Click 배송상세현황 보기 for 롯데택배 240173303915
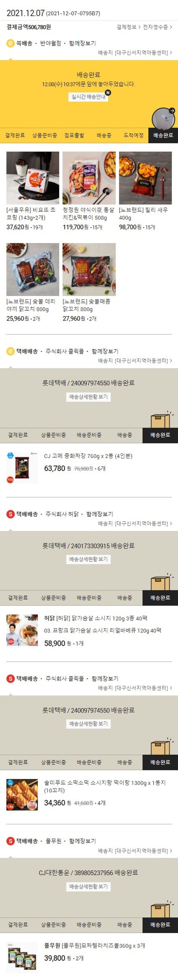Viewport: 178px width, 980px height. [89, 559]
